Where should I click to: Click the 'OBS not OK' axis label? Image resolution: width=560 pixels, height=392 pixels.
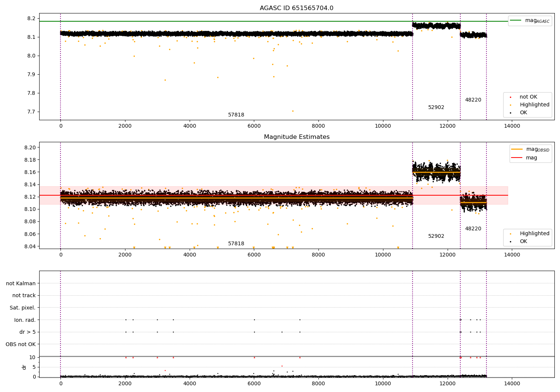[x=21, y=344]
